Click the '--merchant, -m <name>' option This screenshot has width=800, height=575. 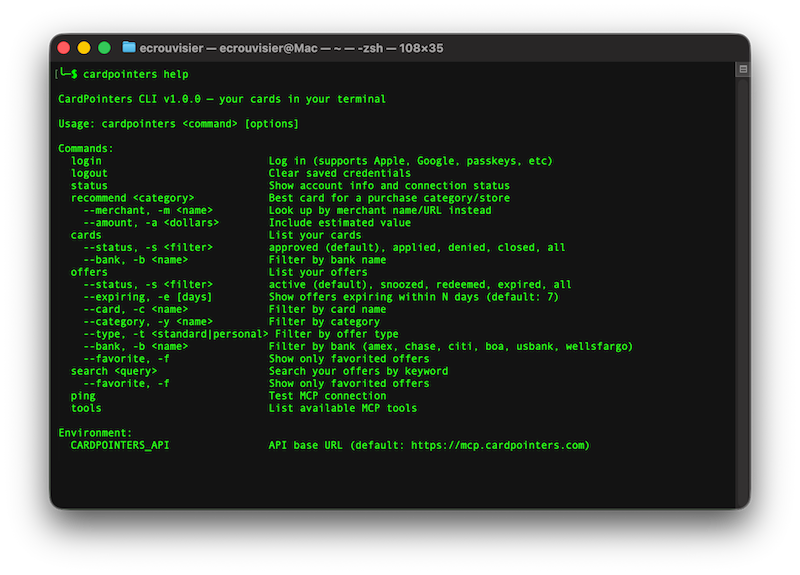[148, 210]
